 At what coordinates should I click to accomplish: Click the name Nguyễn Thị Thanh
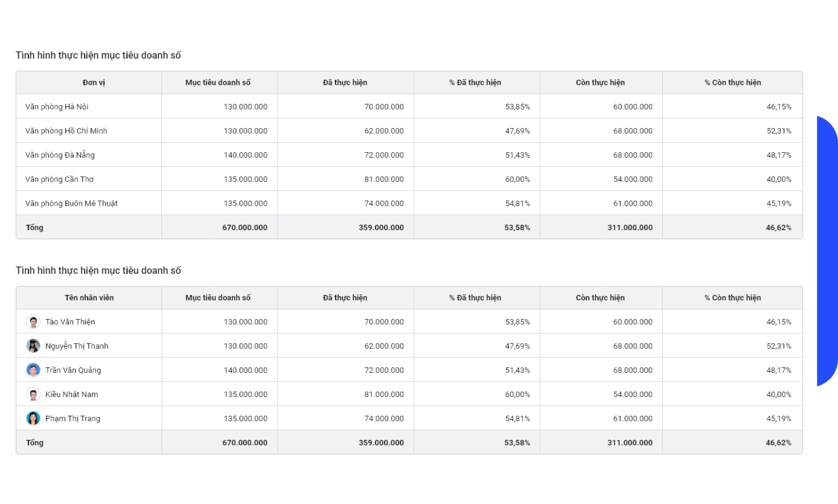click(77, 346)
